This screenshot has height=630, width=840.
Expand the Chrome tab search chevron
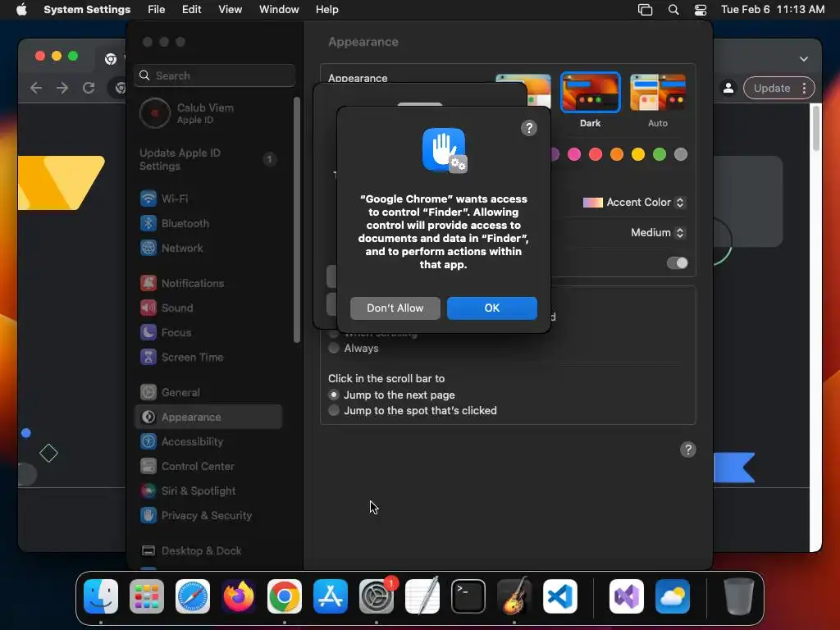pos(804,59)
